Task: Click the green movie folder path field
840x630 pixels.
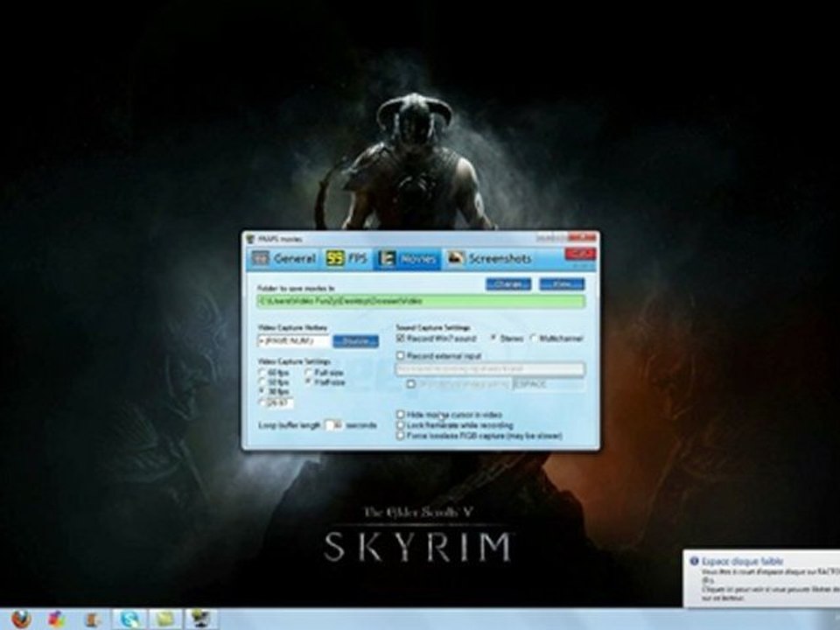Action: tap(421, 302)
